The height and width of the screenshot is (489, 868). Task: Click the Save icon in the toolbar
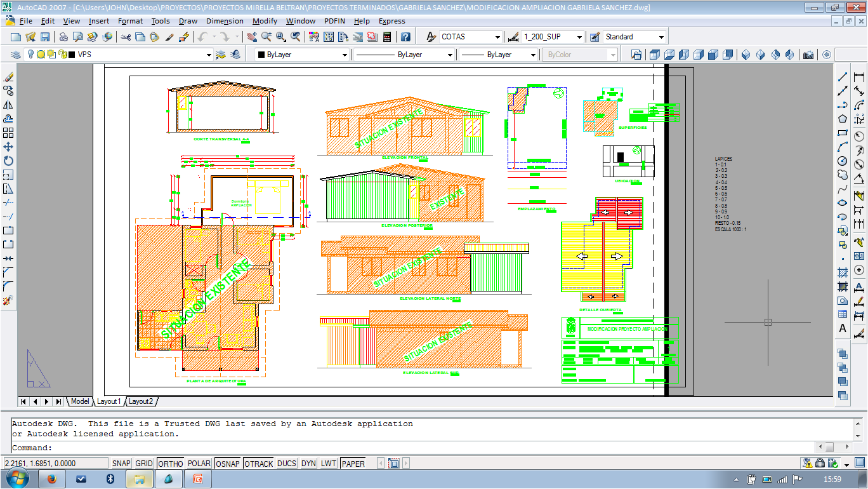[45, 37]
